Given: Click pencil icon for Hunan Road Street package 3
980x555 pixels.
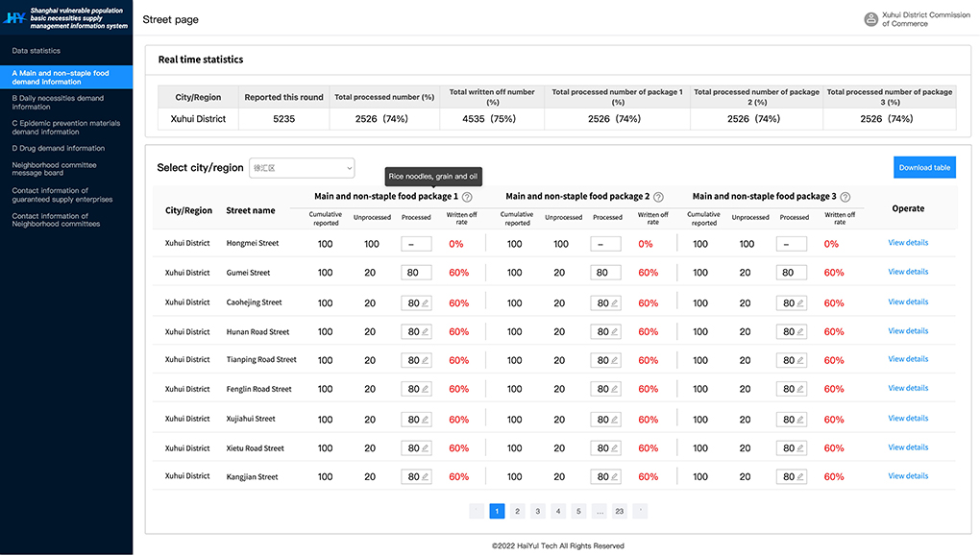Looking at the screenshot, I should point(800,332).
